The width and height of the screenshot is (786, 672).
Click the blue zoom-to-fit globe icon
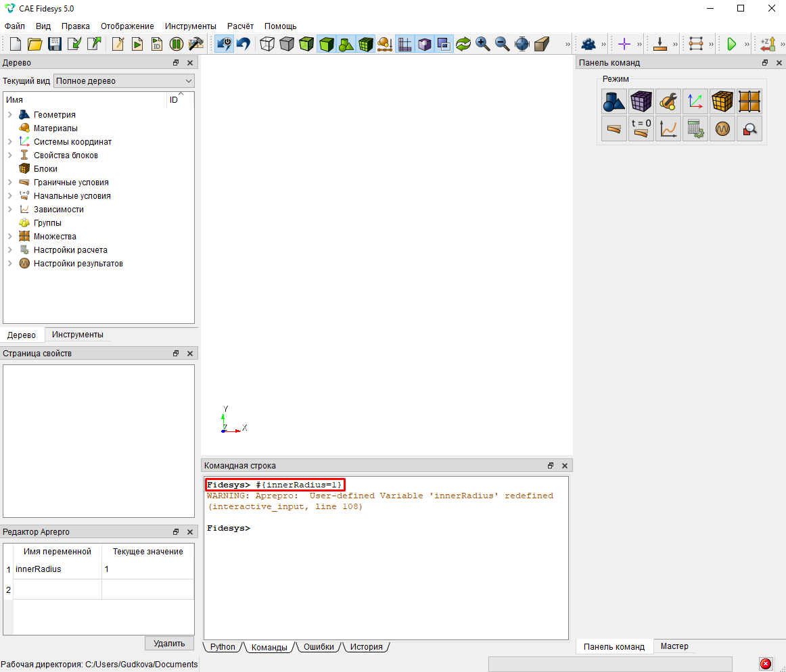tap(522, 44)
